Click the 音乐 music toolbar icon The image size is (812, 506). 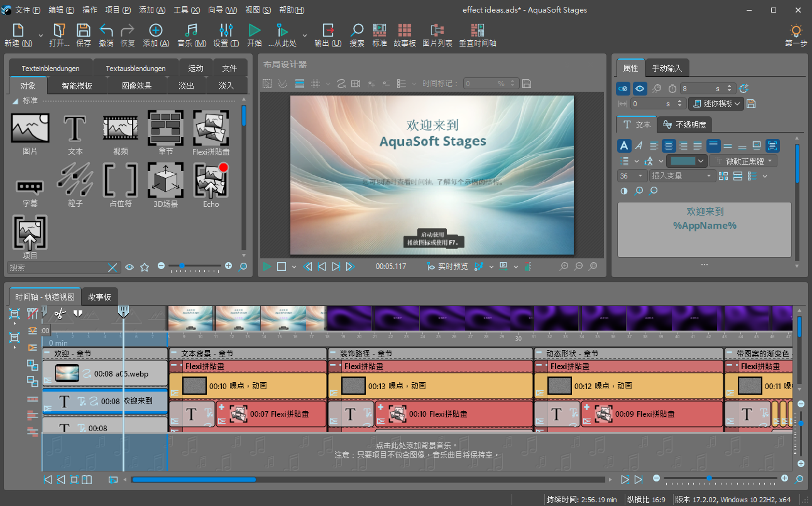pos(192,35)
